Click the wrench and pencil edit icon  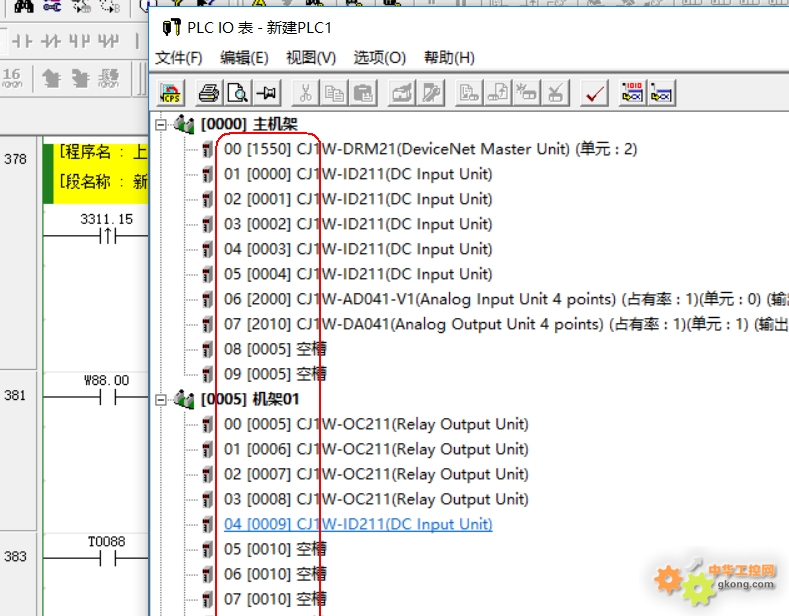[431, 93]
